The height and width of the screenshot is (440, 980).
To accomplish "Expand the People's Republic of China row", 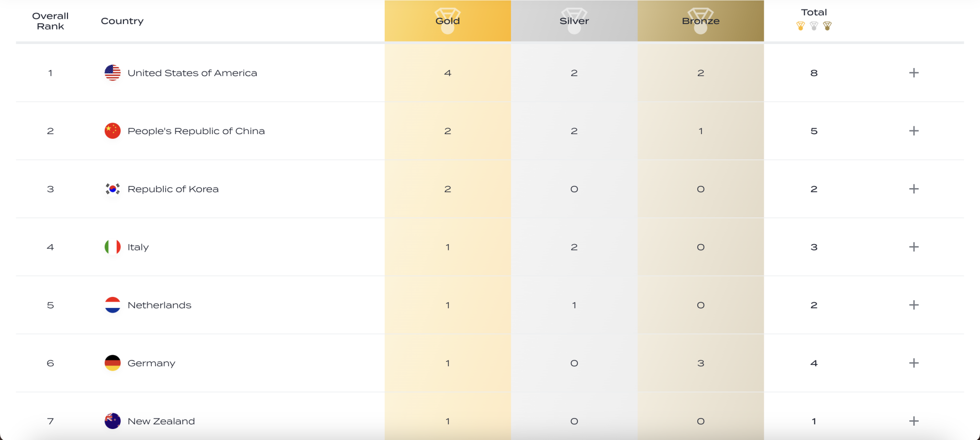I will click(x=913, y=131).
